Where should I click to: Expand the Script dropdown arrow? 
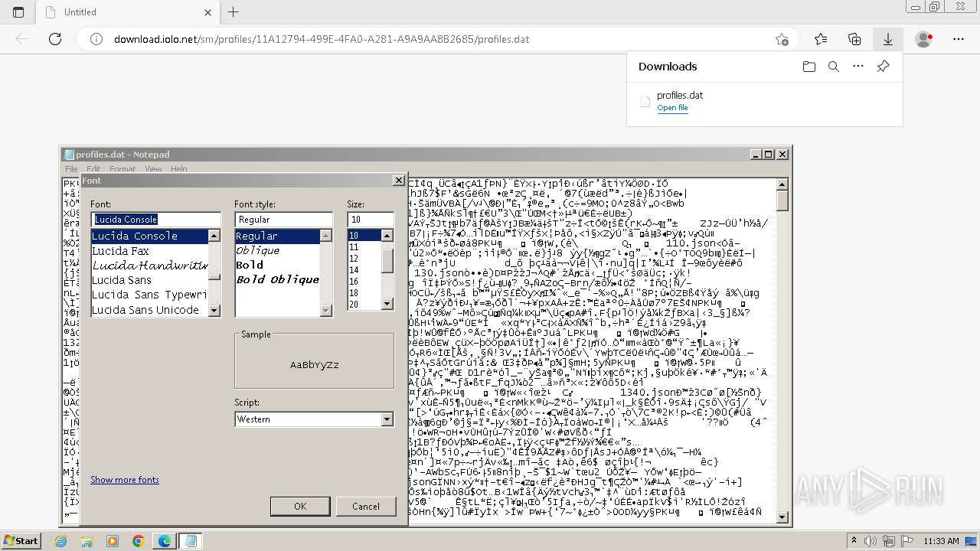[387, 419]
